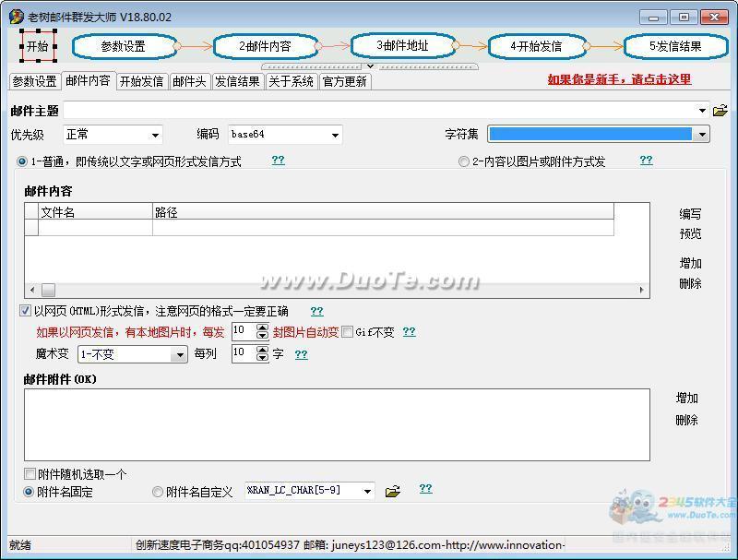Increase the picture auto-change count
The width and height of the screenshot is (738, 560).
click(263, 328)
